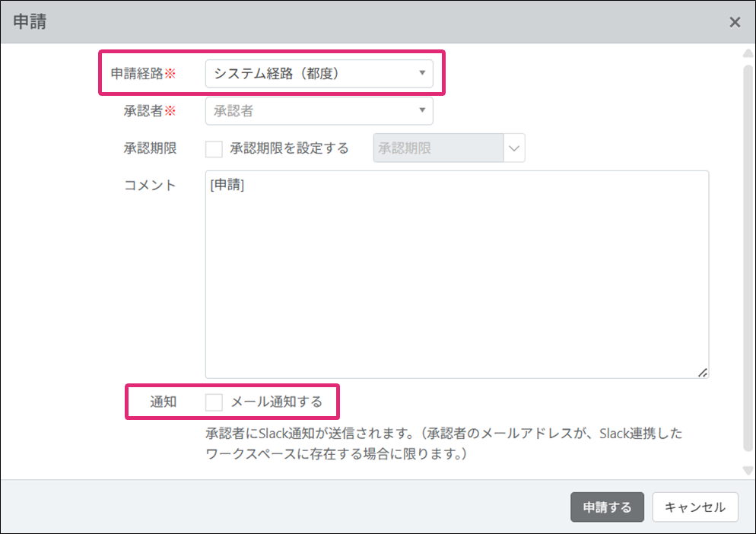Expand the 承認期限 date picker chevron
Image resolution: width=756 pixels, height=534 pixels.
coord(514,148)
